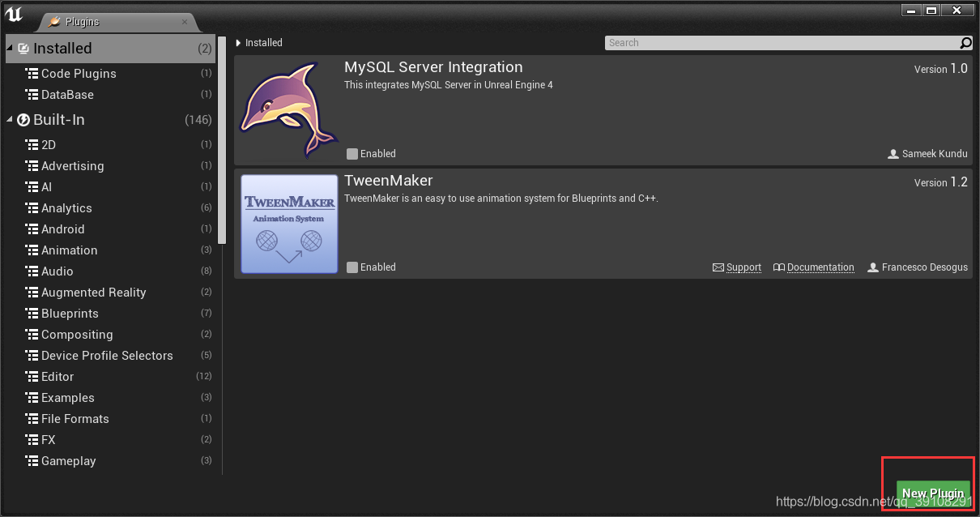The height and width of the screenshot is (517, 980).
Task: Click the Gameplay category list icon
Action: (32, 461)
